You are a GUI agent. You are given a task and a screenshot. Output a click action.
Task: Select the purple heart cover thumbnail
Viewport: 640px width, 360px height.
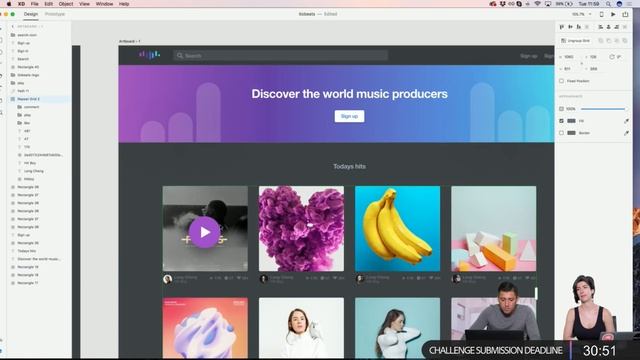click(x=301, y=229)
